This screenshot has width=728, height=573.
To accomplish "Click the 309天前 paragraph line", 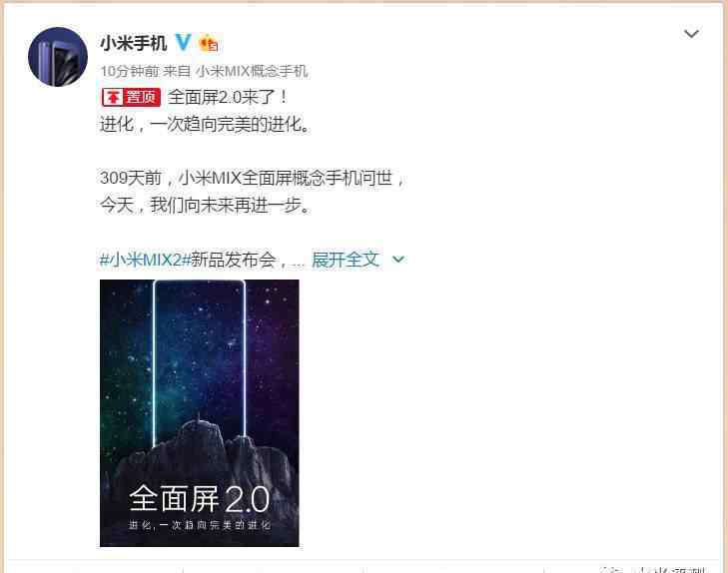I will 253,178.
